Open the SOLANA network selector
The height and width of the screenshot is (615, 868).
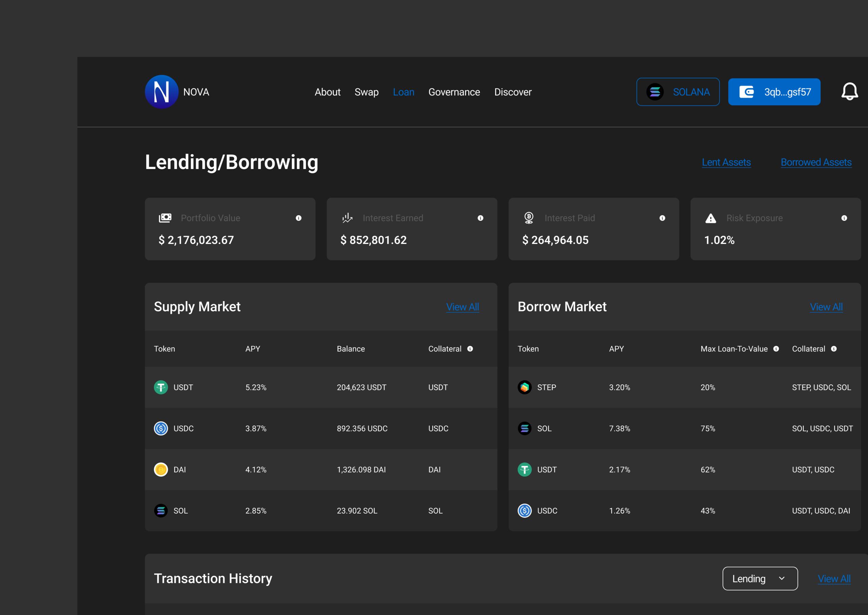click(x=677, y=92)
